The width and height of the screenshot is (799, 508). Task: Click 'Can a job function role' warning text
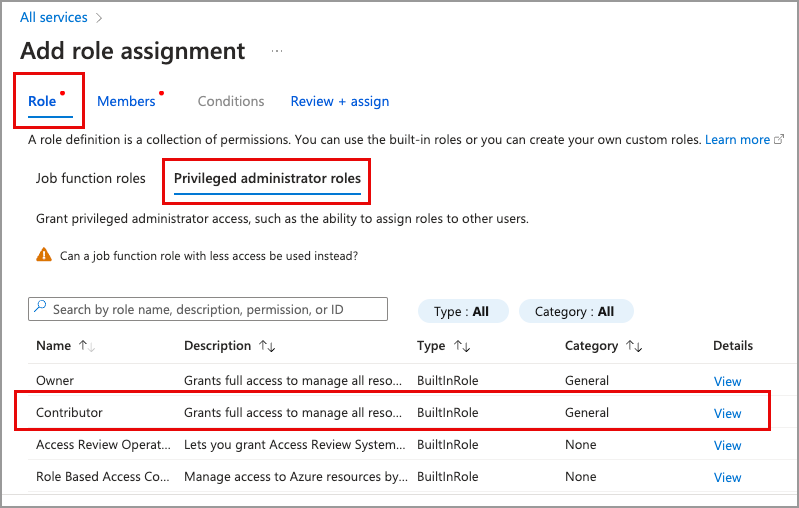click(209, 256)
